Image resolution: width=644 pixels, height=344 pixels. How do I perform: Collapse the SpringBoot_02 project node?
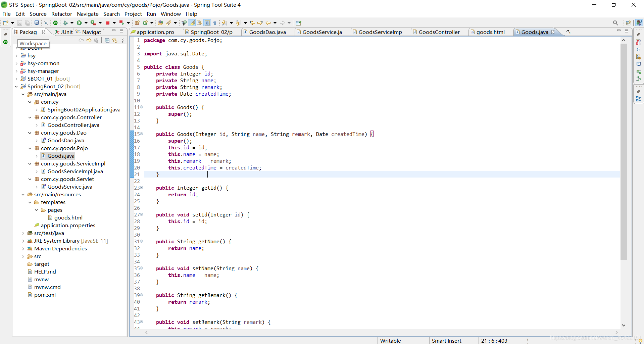tap(16, 87)
